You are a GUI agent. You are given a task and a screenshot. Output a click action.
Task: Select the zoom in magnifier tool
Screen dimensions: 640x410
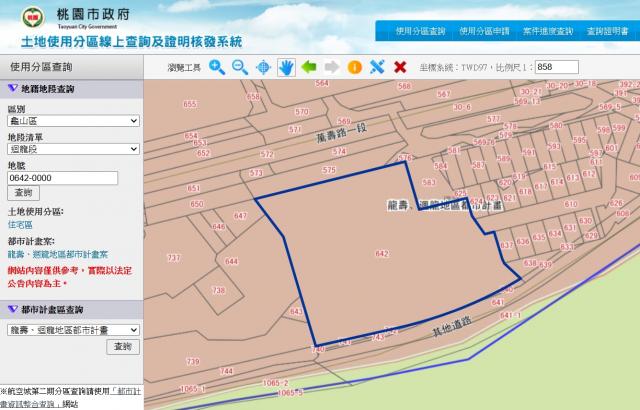217,67
